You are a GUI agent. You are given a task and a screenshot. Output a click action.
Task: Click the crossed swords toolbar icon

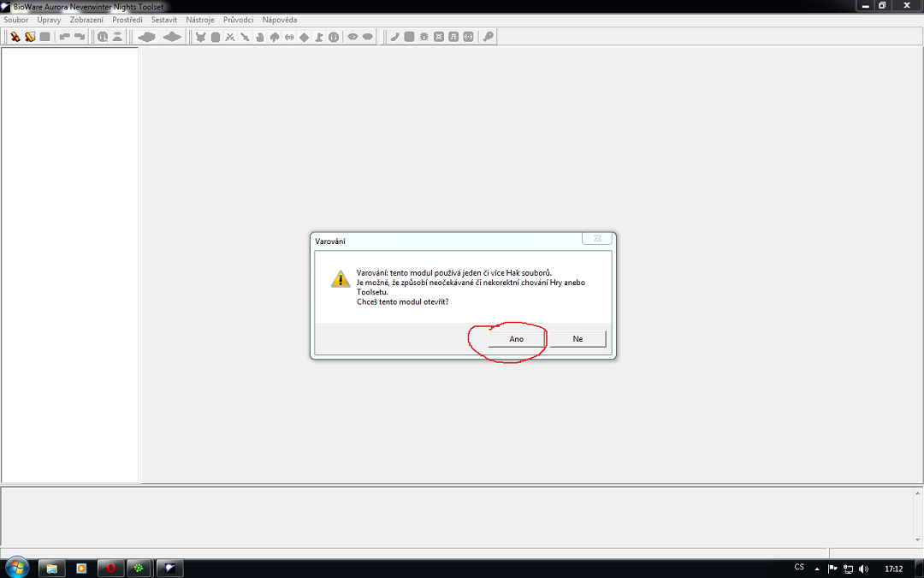[x=230, y=37]
